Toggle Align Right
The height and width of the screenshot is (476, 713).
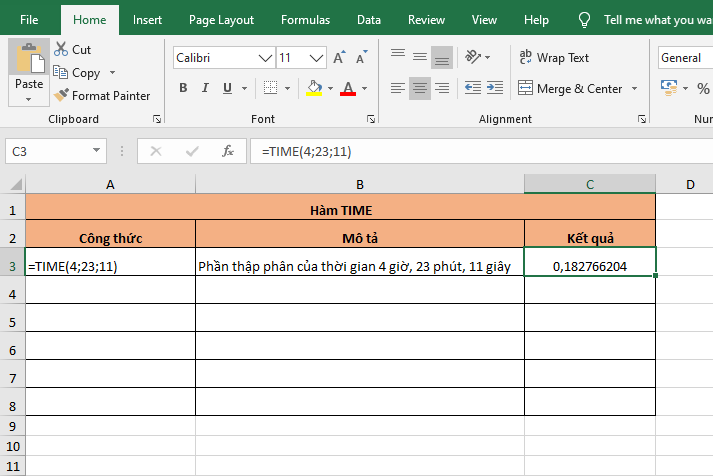tap(442, 88)
